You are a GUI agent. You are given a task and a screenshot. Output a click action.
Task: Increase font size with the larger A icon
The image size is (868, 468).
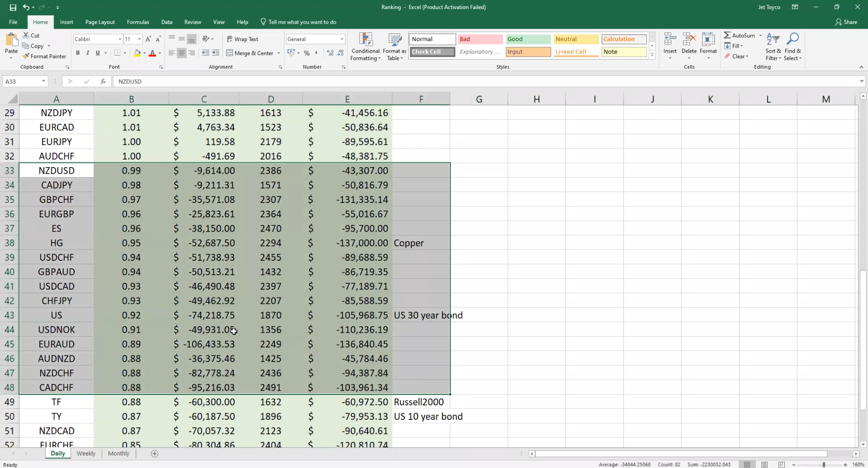[148, 39]
